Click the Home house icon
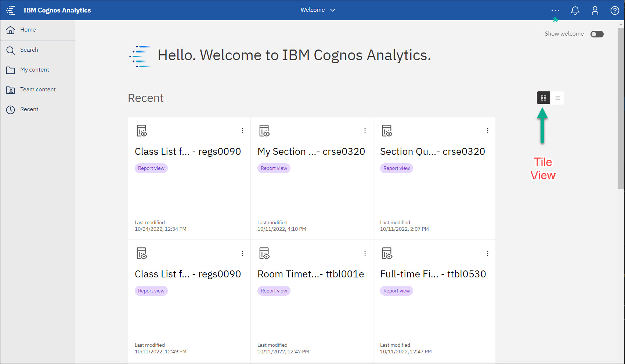This screenshot has height=364, width=625. point(11,30)
